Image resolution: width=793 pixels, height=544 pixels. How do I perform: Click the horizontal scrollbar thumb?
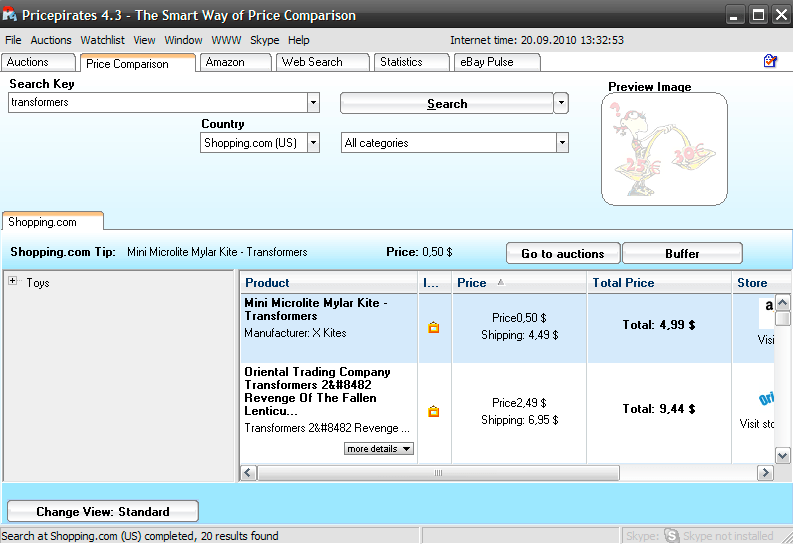pos(438,473)
